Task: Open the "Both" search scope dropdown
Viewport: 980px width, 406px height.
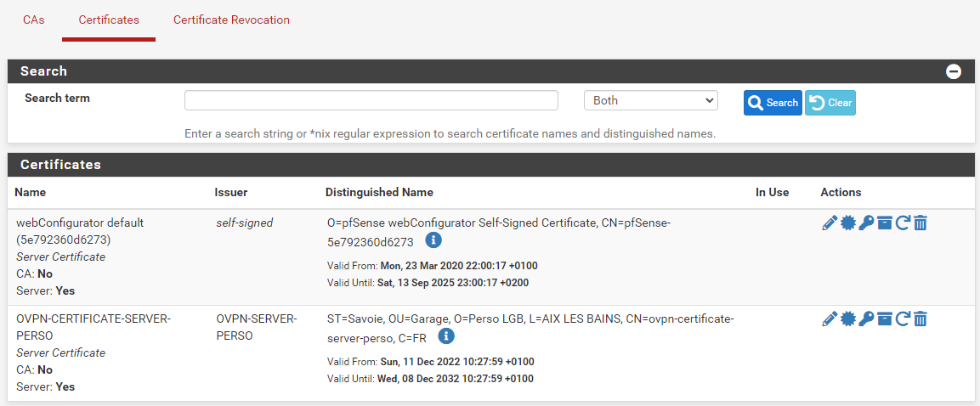Action: [x=650, y=101]
